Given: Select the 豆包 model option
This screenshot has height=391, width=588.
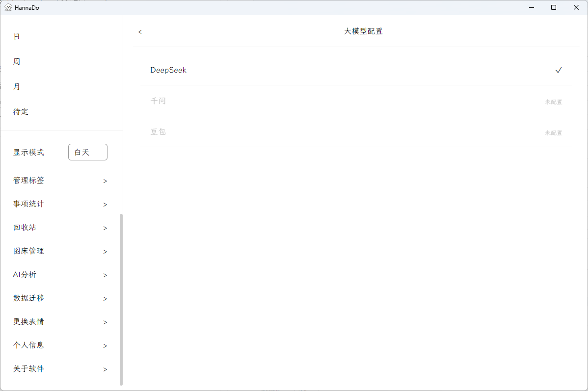Looking at the screenshot, I should click(x=158, y=132).
